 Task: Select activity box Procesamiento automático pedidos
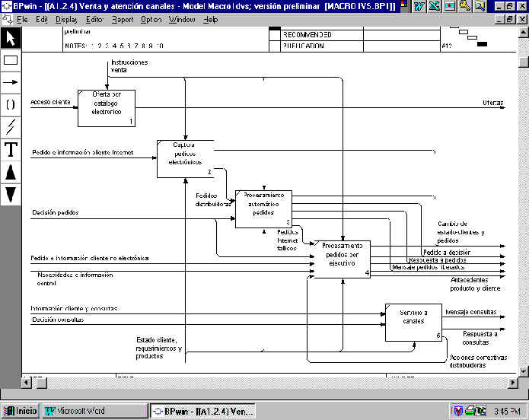[x=263, y=208]
